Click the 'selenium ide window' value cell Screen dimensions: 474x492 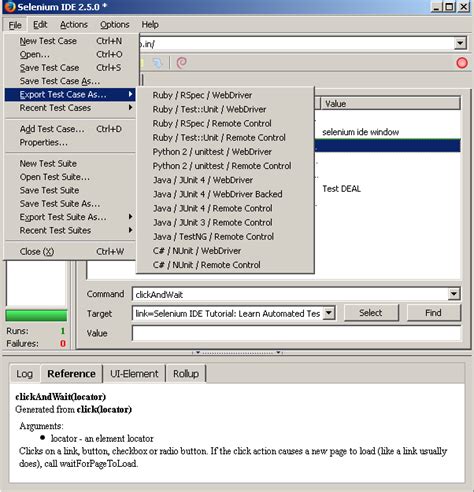click(360, 132)
